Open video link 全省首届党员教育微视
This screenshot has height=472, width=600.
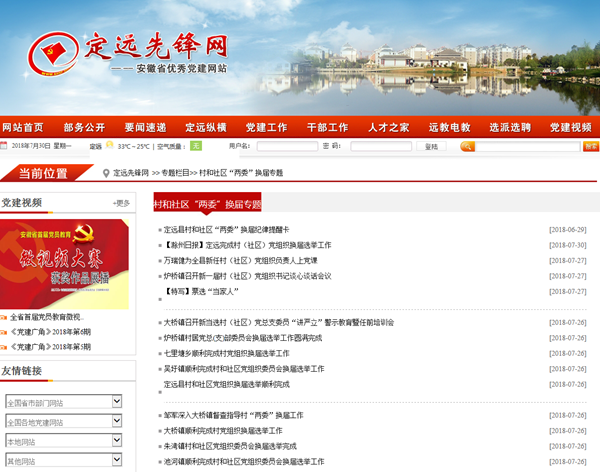[x=47, y=317]
